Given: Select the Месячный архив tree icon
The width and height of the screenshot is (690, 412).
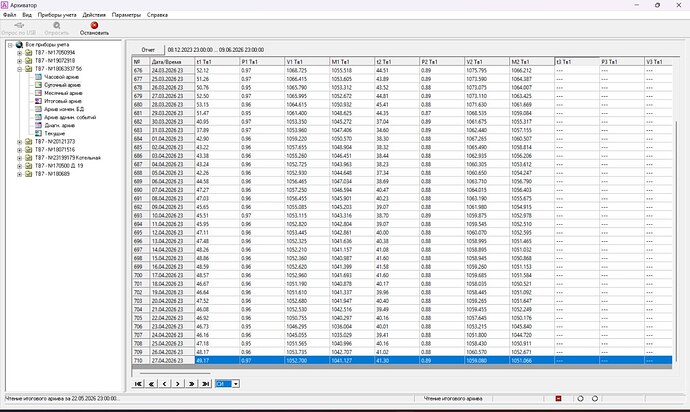Looking at the screenshot, I should click(38, 93).
